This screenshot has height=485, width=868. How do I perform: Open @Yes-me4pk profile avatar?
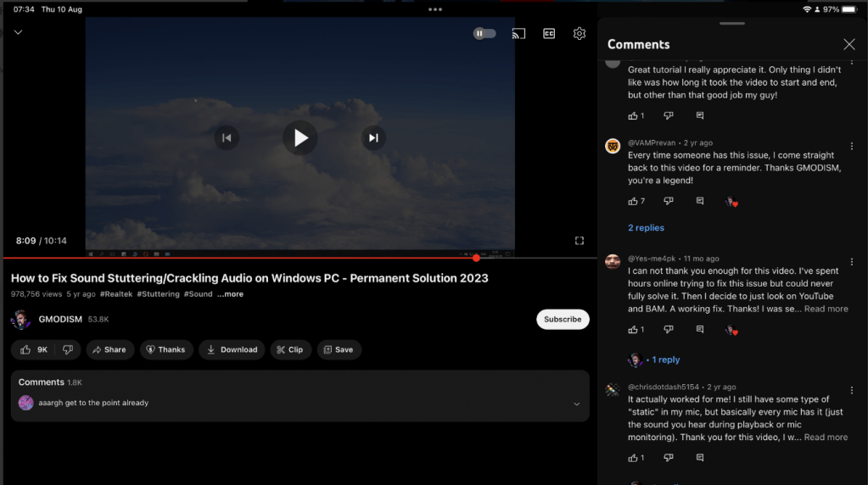click(613, 262)
